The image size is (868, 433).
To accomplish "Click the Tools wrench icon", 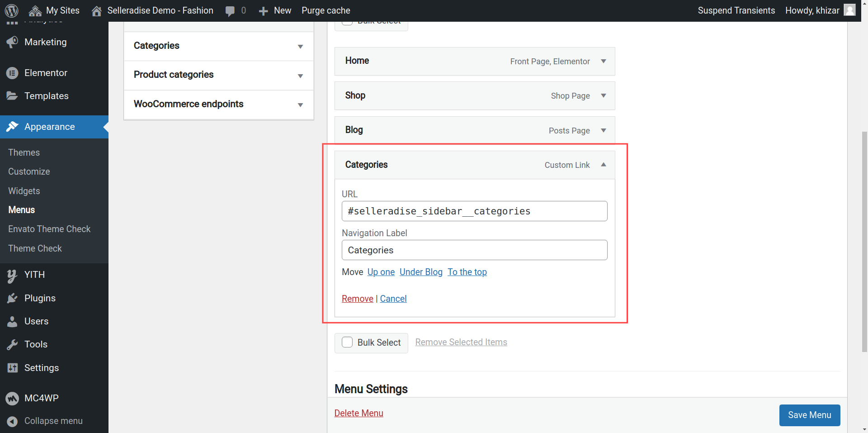I will click(12, 344).
